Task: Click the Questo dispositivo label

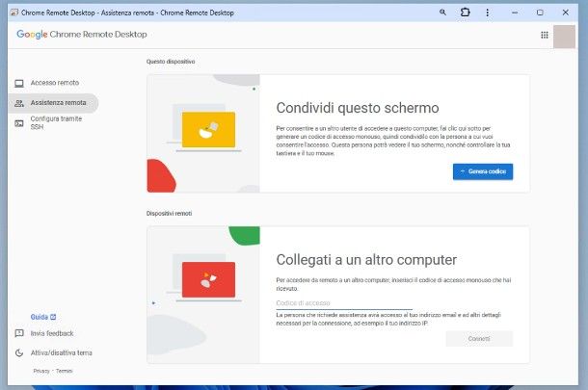Action: (x=171, y=62)
